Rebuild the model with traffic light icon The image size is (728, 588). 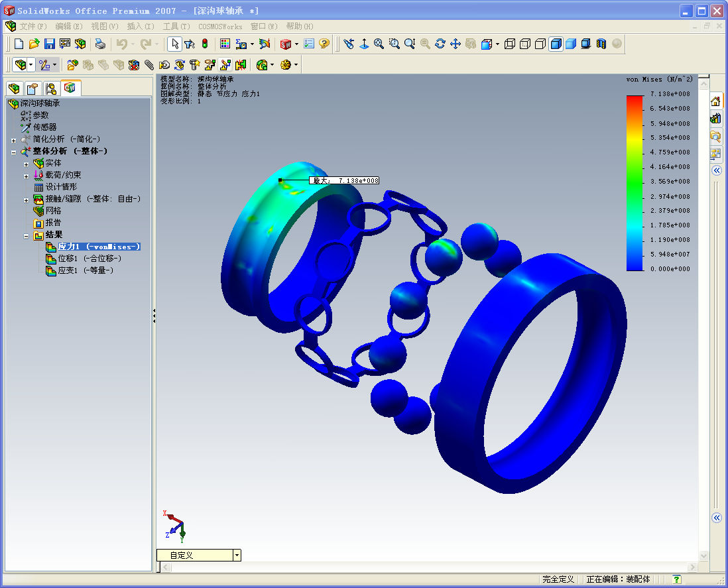205,44
